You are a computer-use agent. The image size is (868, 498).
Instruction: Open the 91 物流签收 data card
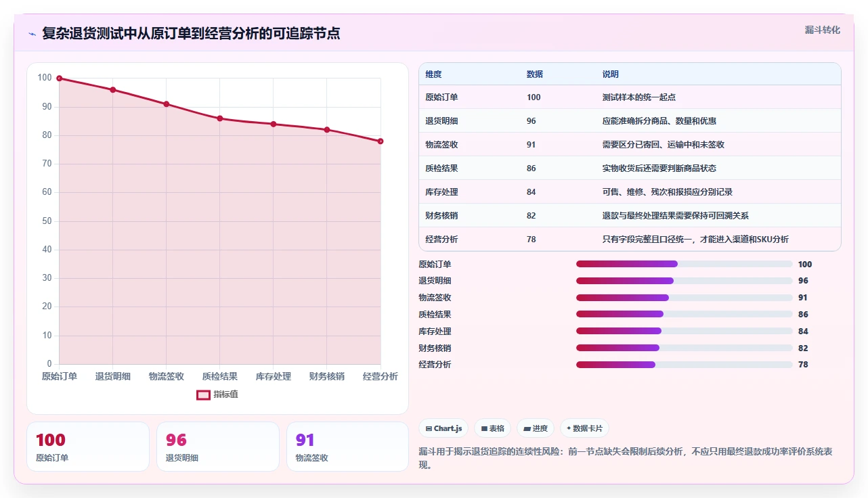pyautogui.click(x=348, y=447)
